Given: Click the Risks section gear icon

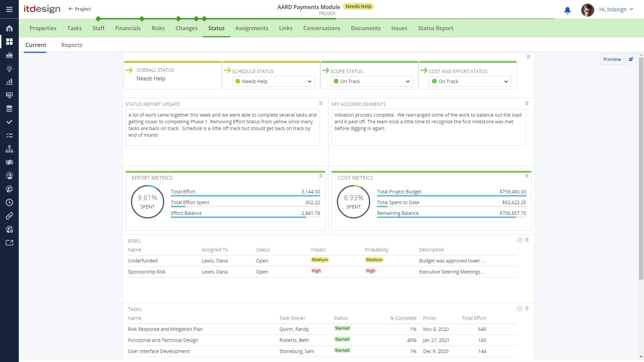Looking at the screenshot, I should pyautogui.click(x=519, y=240).
